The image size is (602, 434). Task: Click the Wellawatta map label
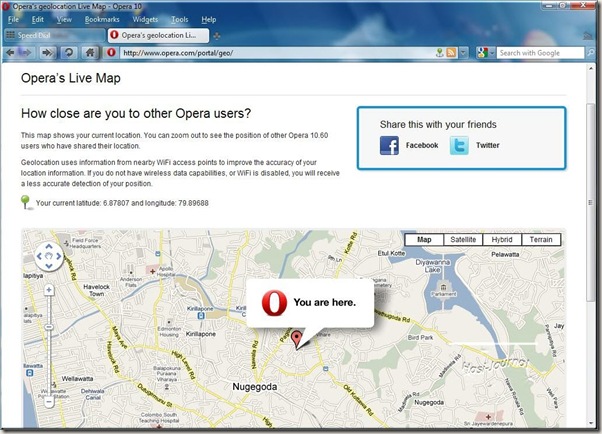[77, 379]
